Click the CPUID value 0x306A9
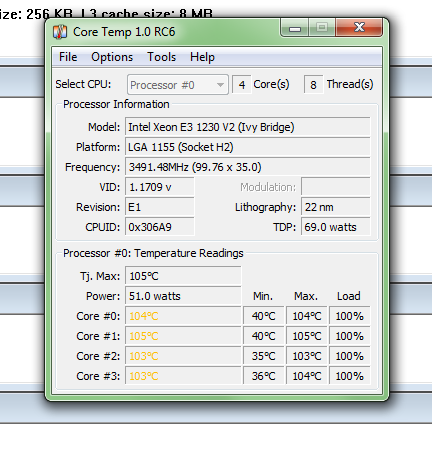432x454 pixels. 160,227
